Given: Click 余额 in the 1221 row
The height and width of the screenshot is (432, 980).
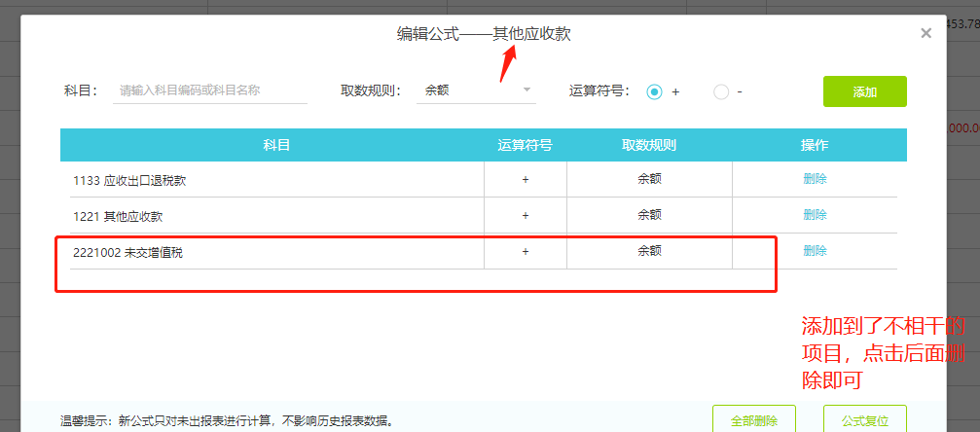Looking at the screenshot, I should point(649,215).
